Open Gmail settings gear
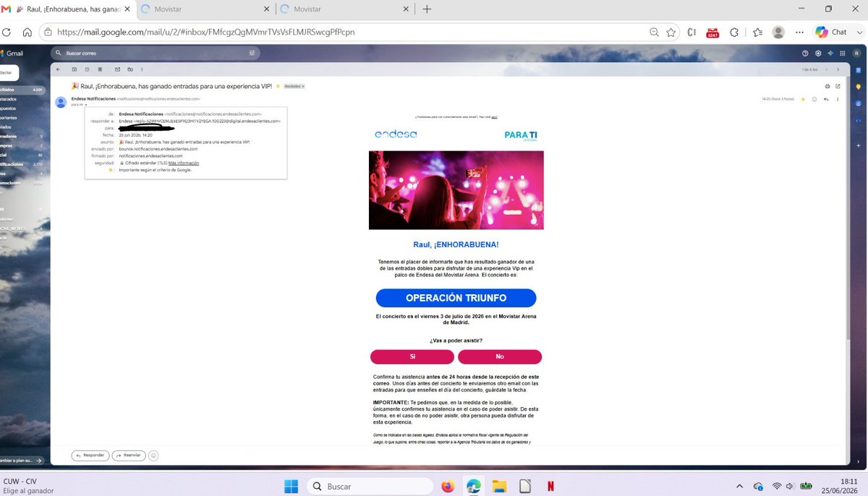 click(x=818, y=54)
